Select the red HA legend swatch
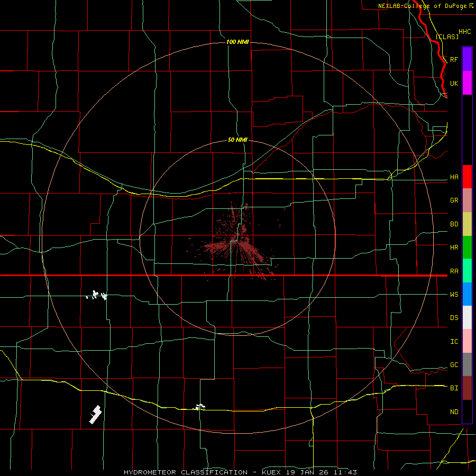This screenshot has height=476, width=476. (467, 177)
